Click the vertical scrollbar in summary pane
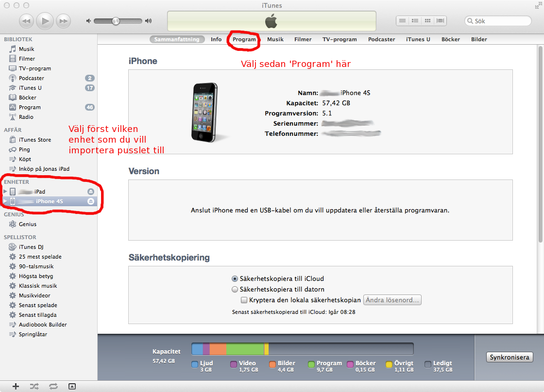The image size is (544, 392). click(541, 145)
